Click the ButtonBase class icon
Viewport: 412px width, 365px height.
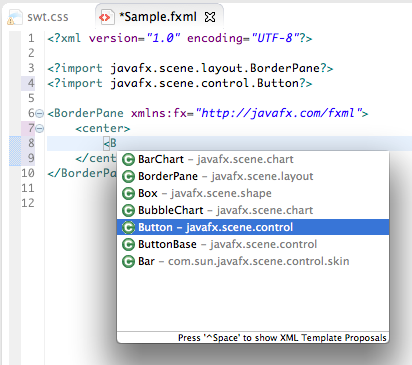click(128, 245)
